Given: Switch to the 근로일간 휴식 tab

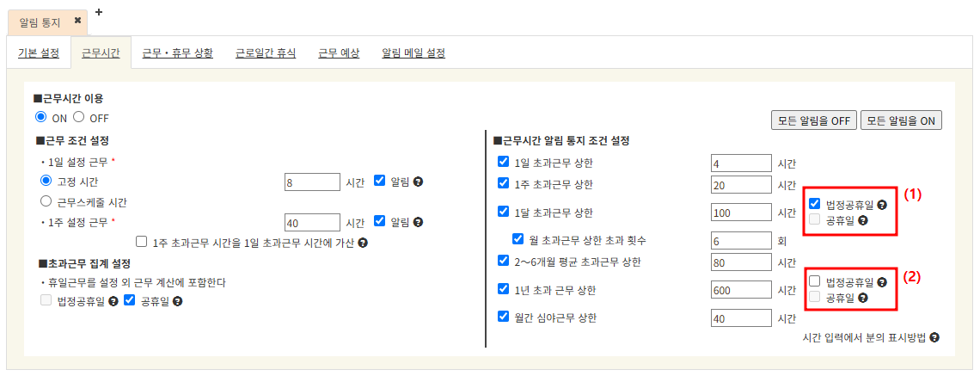Looking at the screenshot, I should [x=266, y=53].
